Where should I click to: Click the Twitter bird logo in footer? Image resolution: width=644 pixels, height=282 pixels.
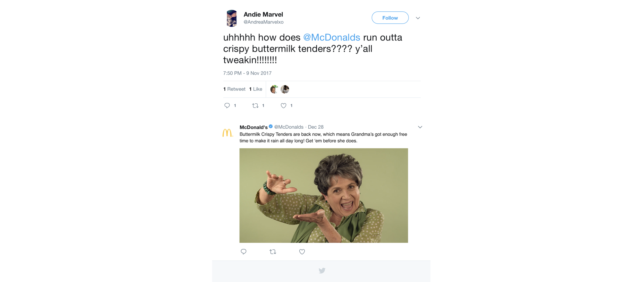tap(322, 270)
